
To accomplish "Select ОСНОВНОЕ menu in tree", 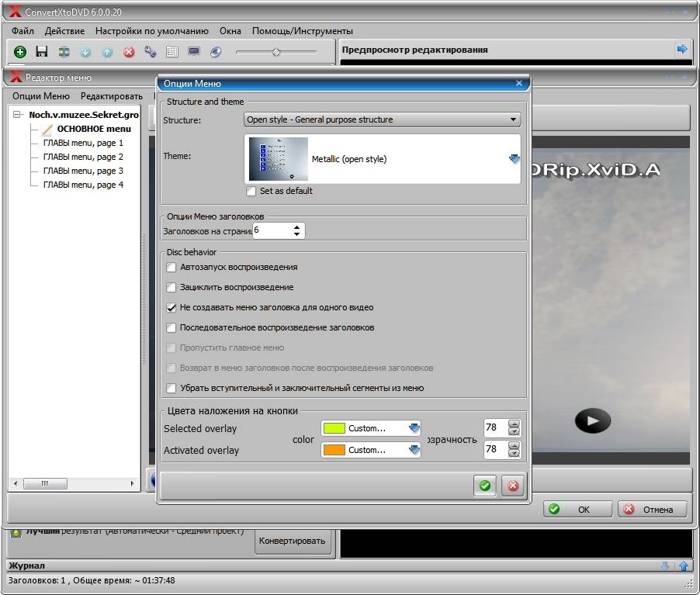I will (94, 129).
